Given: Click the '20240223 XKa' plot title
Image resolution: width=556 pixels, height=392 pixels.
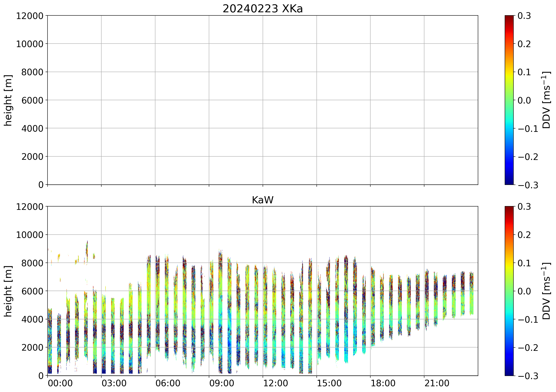Looking at the screenshot, I should 262,9.
